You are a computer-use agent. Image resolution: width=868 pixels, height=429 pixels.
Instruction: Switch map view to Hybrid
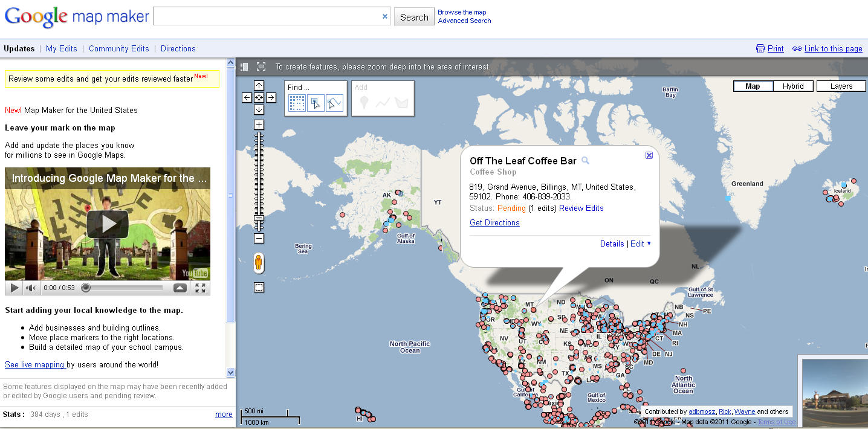[x=793, y=86]
